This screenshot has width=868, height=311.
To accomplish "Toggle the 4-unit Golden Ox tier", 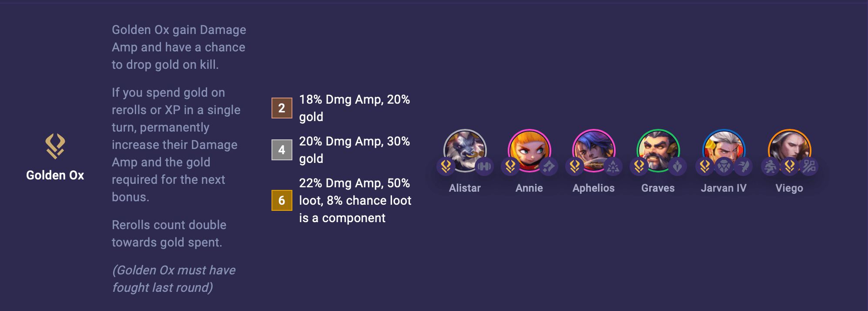I will click(x=281, y=150).
